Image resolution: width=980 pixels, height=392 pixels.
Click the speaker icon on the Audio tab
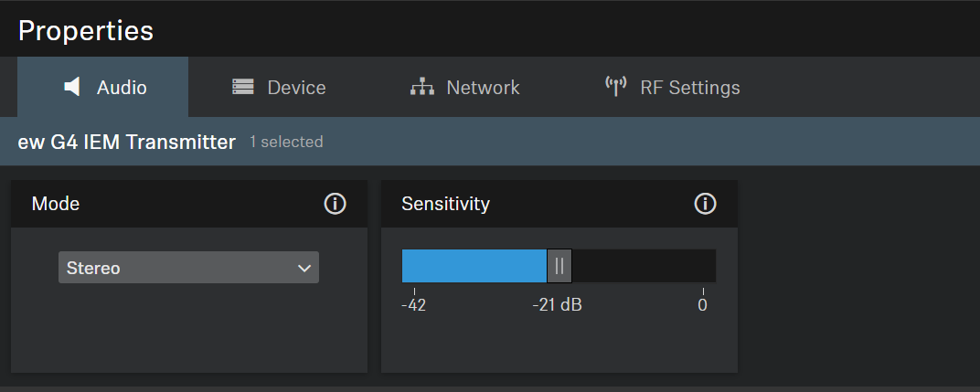[72, 87]
